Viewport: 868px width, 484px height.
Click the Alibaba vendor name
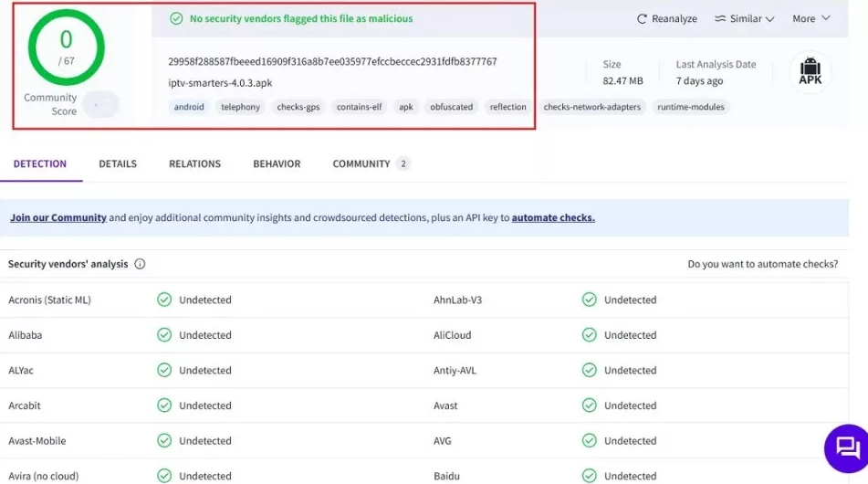[x=25, y=335]
